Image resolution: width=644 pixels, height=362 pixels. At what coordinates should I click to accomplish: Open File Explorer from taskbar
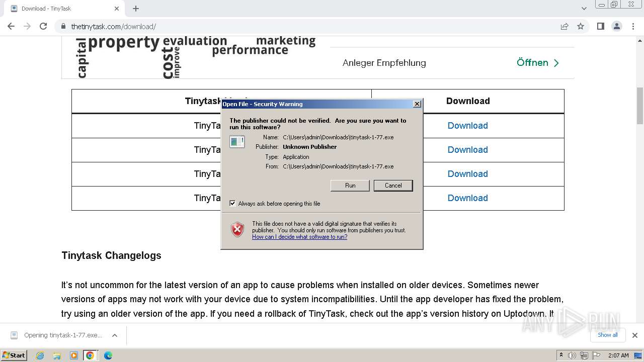[x=57, y=355]
